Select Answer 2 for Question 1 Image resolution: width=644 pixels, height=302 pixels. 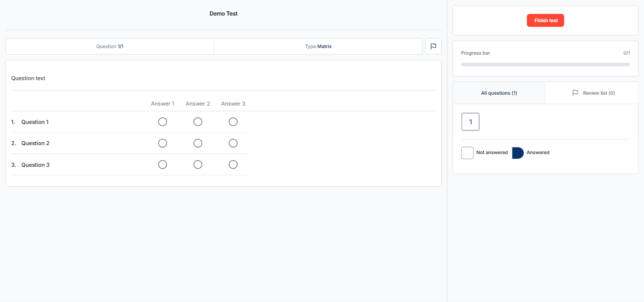pos(198,122)
